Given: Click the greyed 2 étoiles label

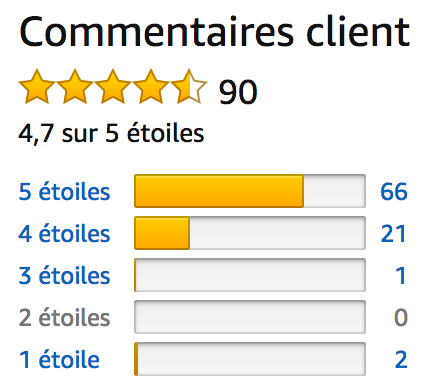Looking at the screenshot, I should 64,318.
